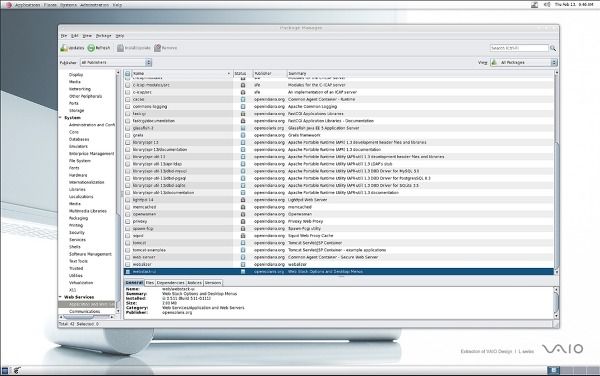Check the cacao package checkbox

coord(128,99)
